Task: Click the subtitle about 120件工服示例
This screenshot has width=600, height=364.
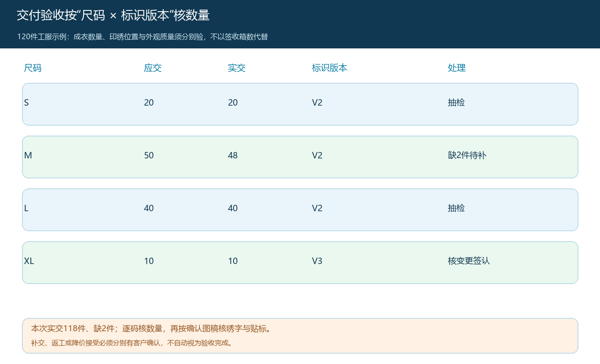Action: (142, 37)
